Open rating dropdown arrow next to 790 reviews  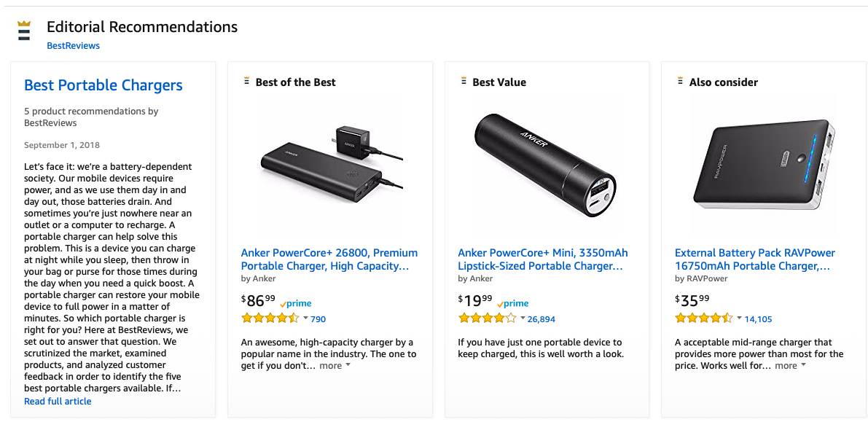tap(305, 319)
